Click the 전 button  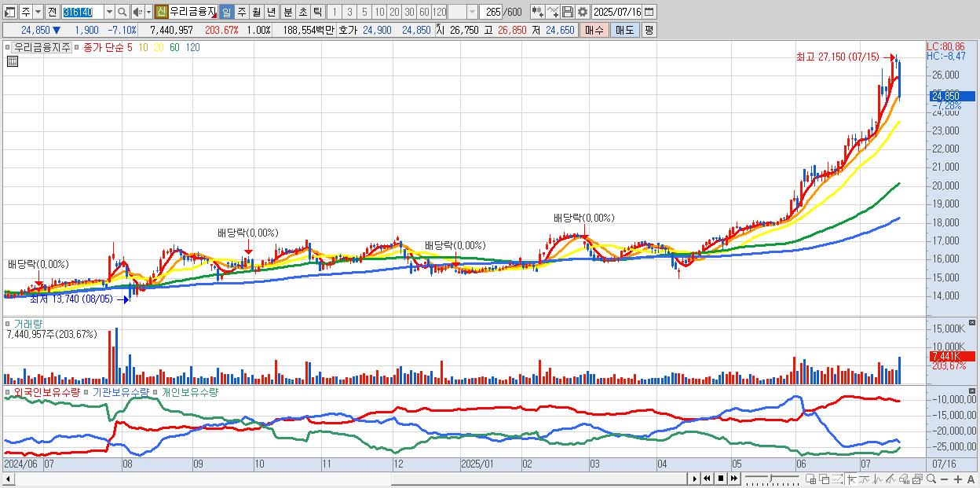point(52,13)
